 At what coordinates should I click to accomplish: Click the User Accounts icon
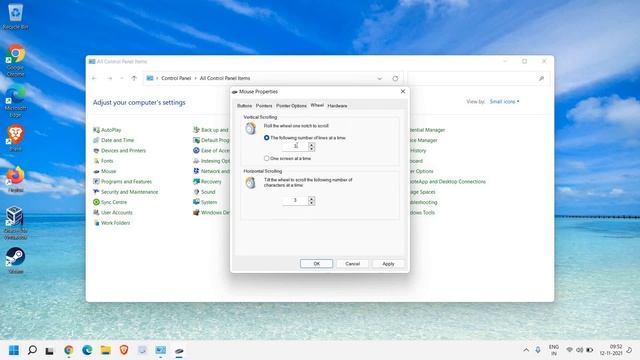pyautogui.click(x=96, y=212)
